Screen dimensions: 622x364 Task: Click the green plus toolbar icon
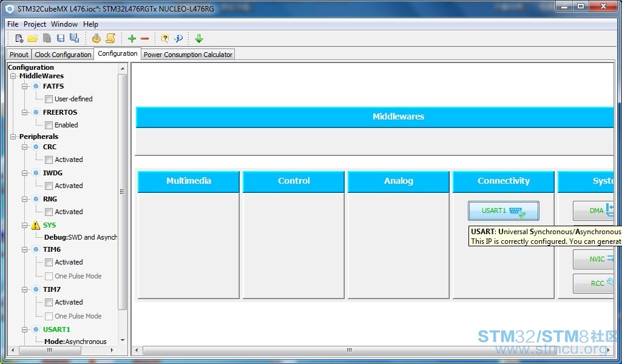132,38
